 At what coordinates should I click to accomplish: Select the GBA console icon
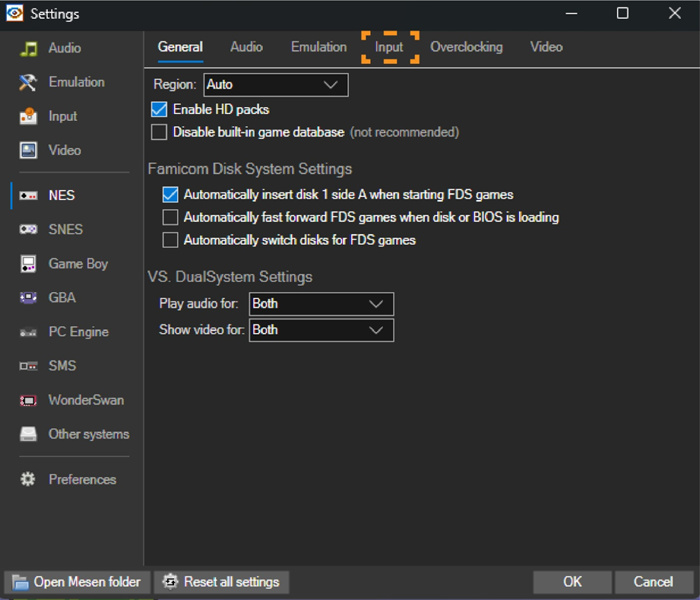tap(28, 298)
